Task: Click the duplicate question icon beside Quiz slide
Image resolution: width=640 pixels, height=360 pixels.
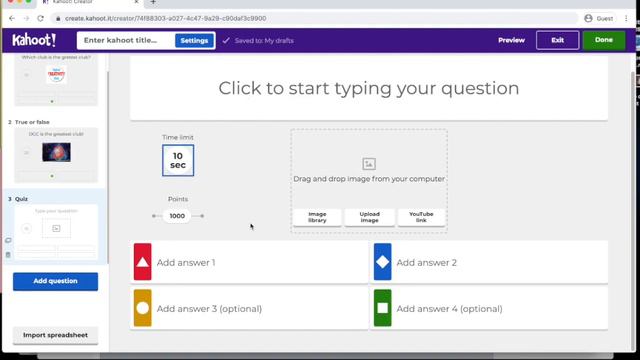Action: (x=8, y=240)
